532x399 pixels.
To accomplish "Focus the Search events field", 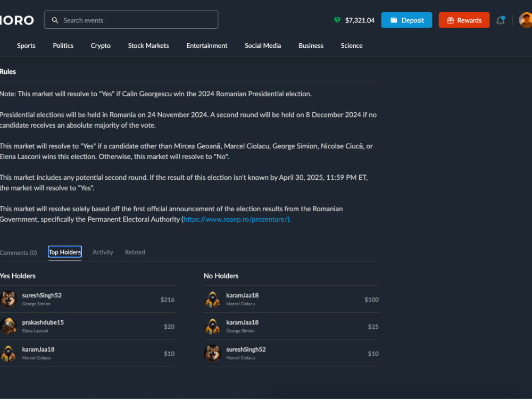I will click(131, 20).
